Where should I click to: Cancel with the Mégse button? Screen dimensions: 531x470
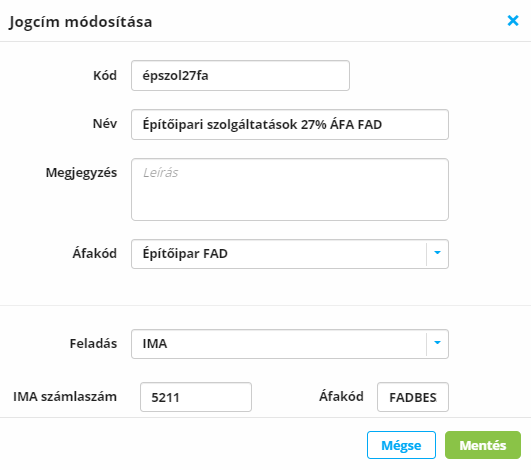[401, 445]
